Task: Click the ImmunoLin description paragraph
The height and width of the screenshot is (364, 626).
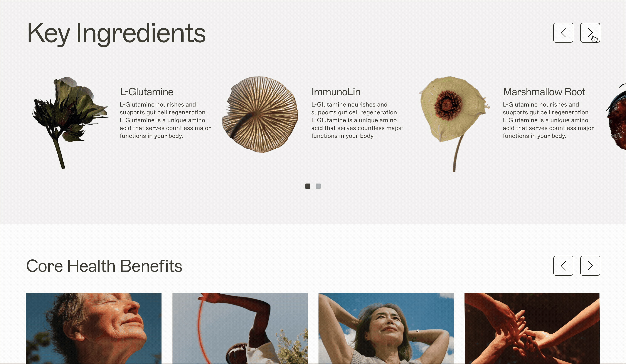Action: (x=357, y=120)
